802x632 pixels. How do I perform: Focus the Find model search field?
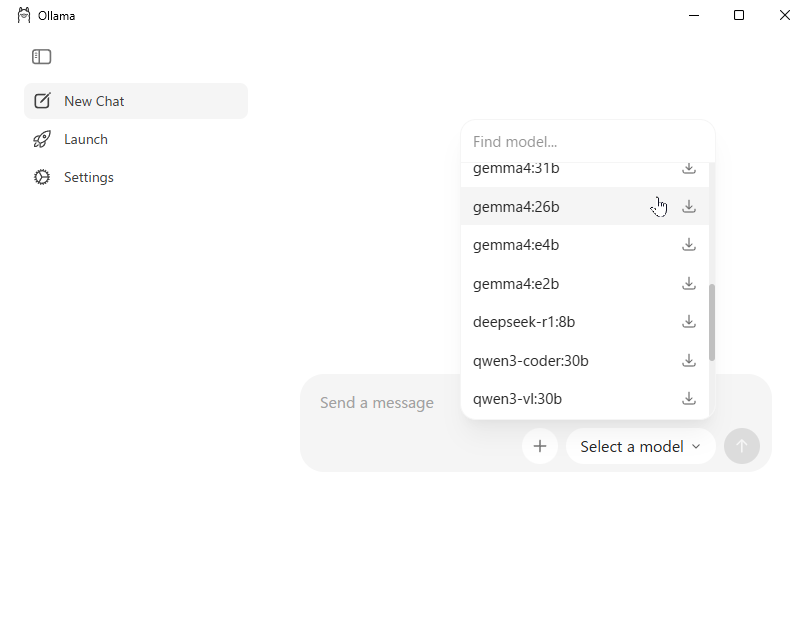[585, 142]
